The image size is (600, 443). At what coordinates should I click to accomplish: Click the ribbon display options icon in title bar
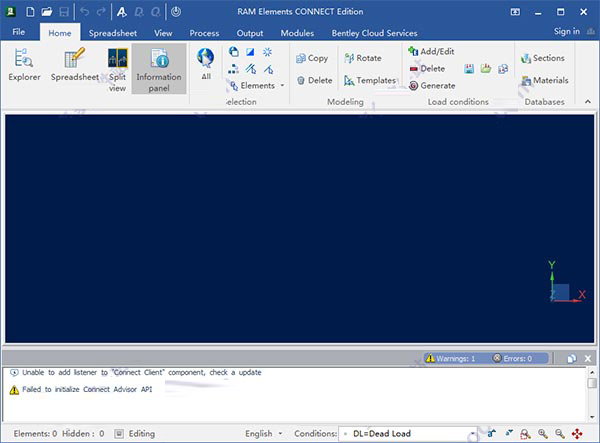515,12
